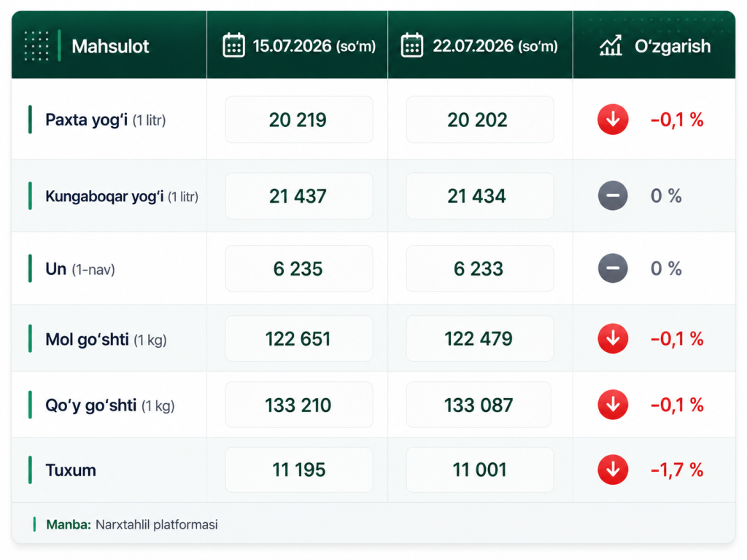This screenshot has height=560, width=747.
Task: Click the 20 219 price cell
Action: [298, 120]
